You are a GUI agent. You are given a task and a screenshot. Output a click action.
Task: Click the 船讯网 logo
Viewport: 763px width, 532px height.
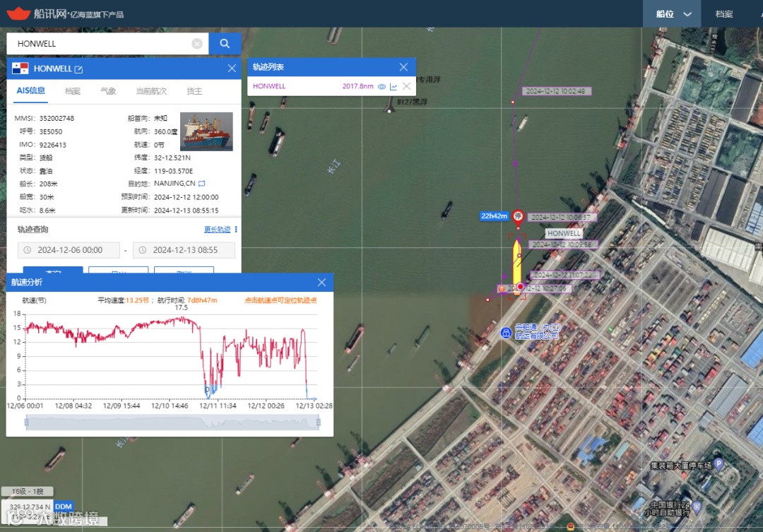[x=65, y=13]
